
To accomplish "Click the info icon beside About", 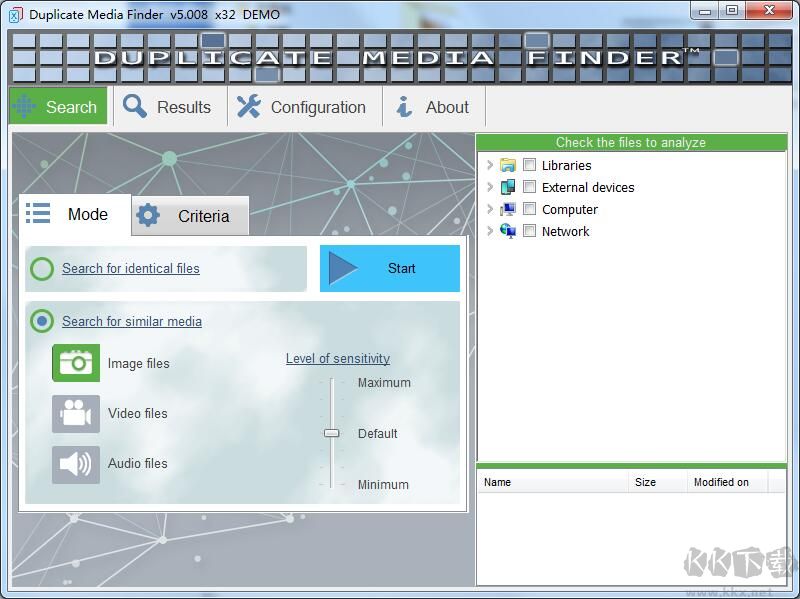I will (x=404, y=107).
